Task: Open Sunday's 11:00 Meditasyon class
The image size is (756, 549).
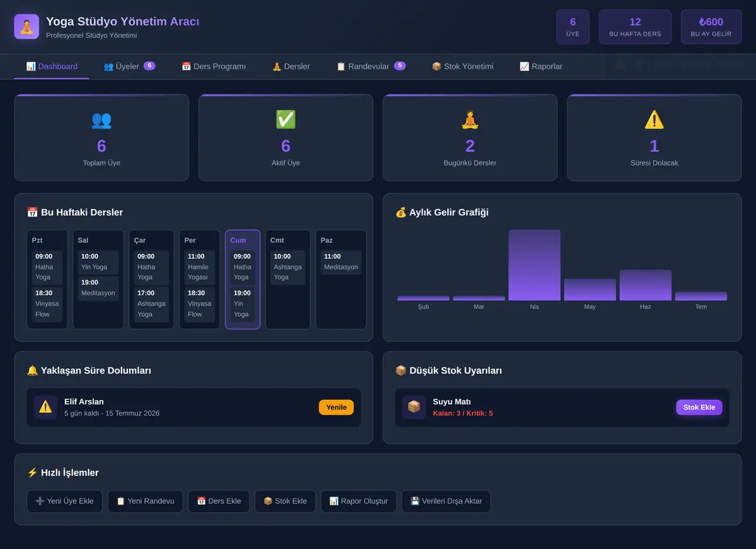Action: (x=341, y=262)
